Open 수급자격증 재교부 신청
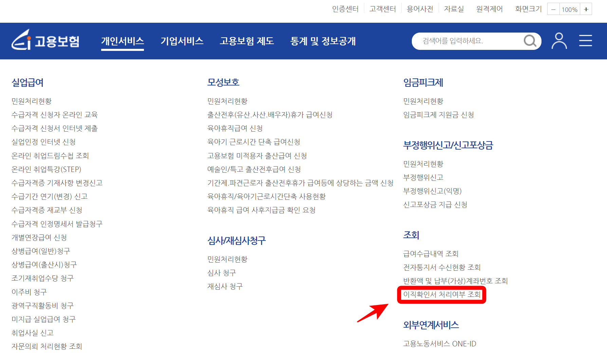This screenshot has width=607, height=364. (x=47, y=210)
